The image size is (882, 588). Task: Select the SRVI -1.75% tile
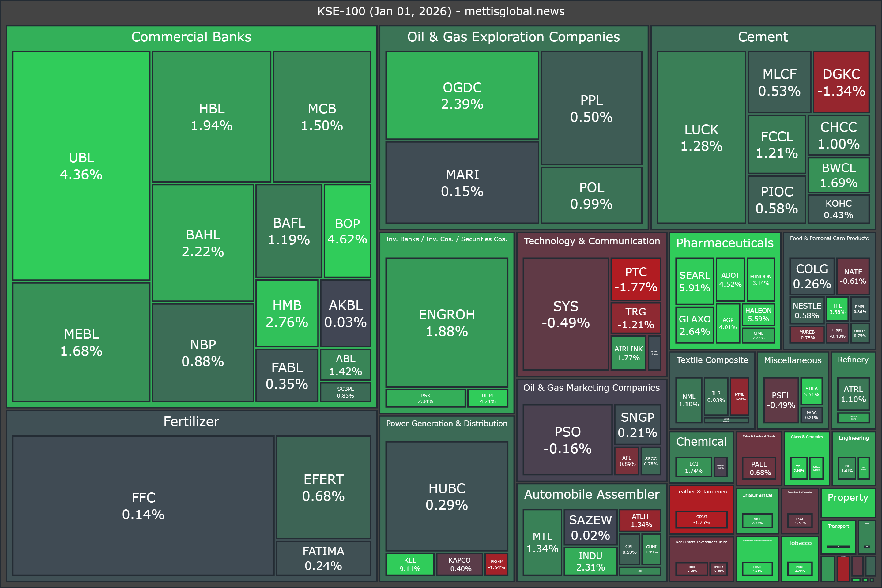click(x=701, y=519)
